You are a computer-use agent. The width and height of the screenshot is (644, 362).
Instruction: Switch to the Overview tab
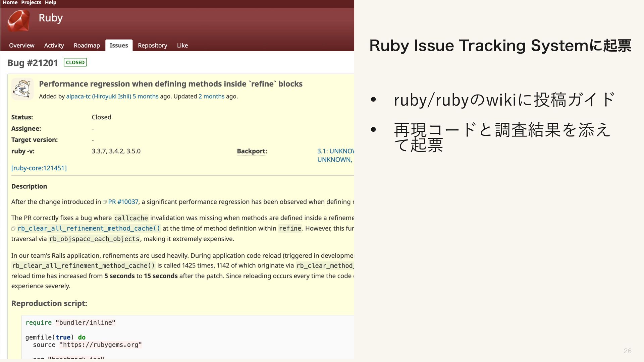(21, 45)
